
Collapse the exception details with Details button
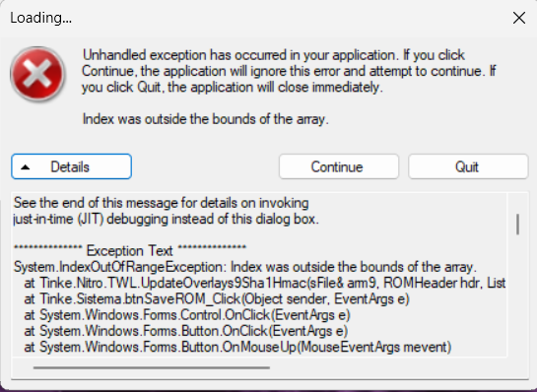pos(71,166)
